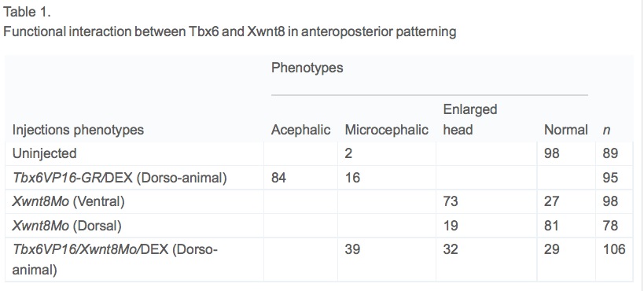Click the n value 106 cell
The width and height of the screenshot is (644, 291).
(614, 249)
